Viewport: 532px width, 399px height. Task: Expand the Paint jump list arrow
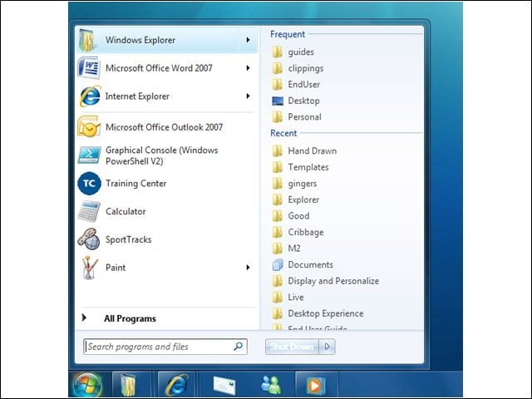[x=248, y=268]
